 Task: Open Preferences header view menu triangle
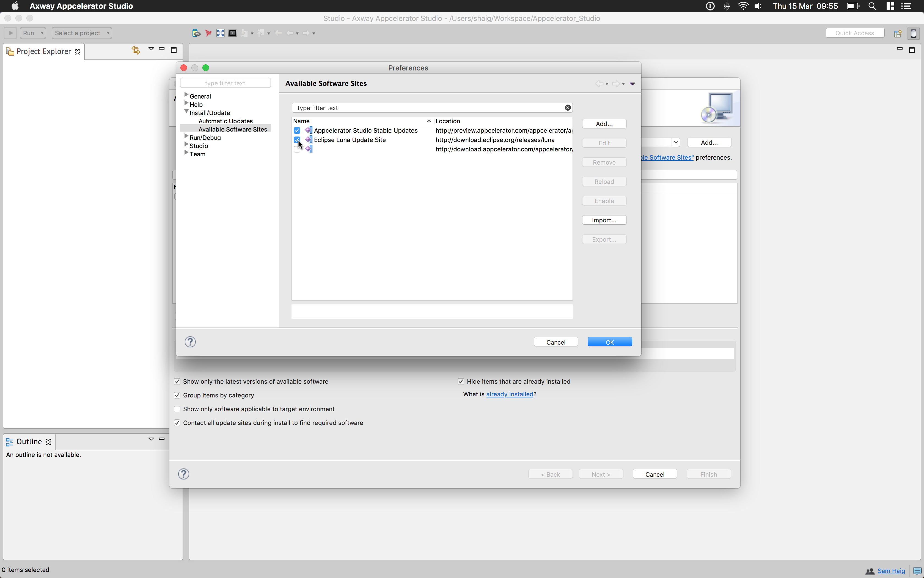click(x=633, y=84)
